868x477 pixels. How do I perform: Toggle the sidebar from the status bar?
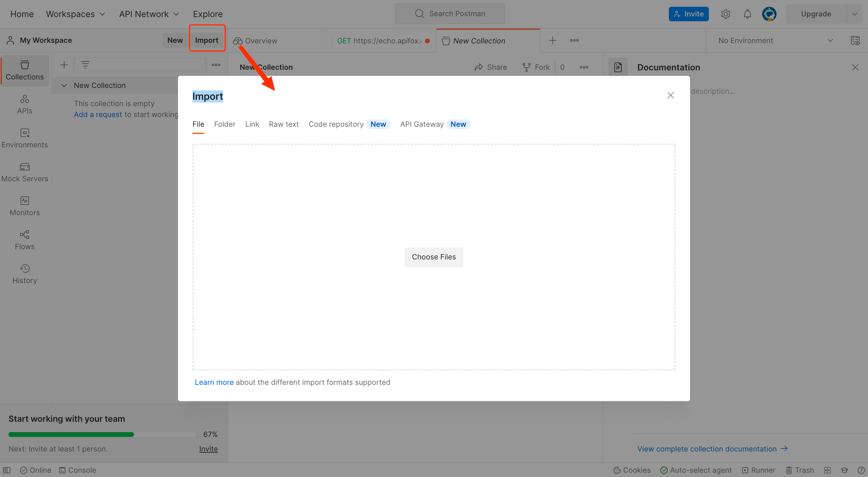[x=7, y=470]
